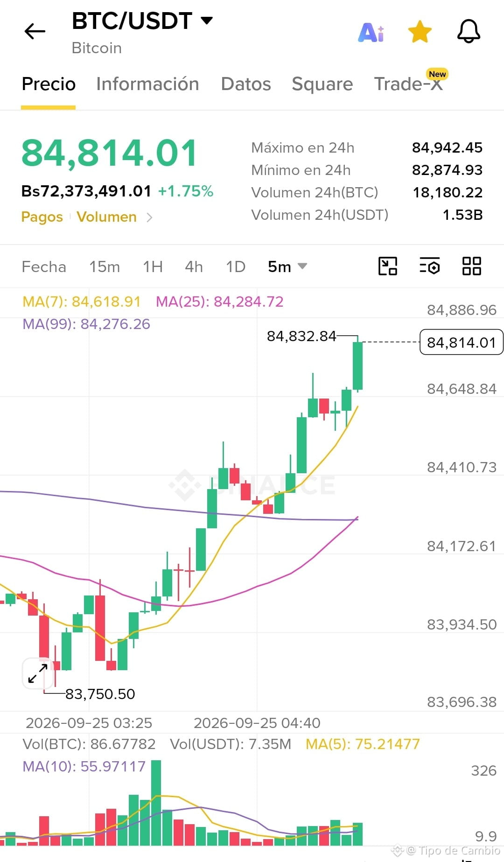Select the 4h chart interval

coord(194,266)
